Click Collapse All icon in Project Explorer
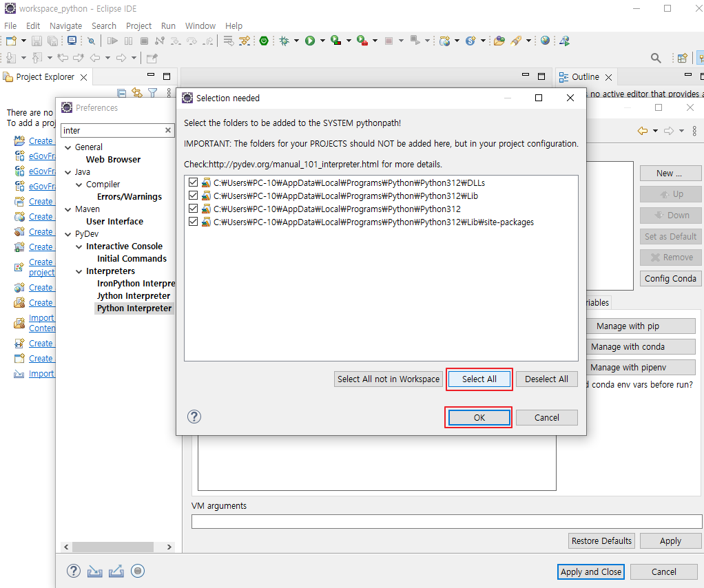The width and height of the screenshot is (704, 588). [121, 93]
